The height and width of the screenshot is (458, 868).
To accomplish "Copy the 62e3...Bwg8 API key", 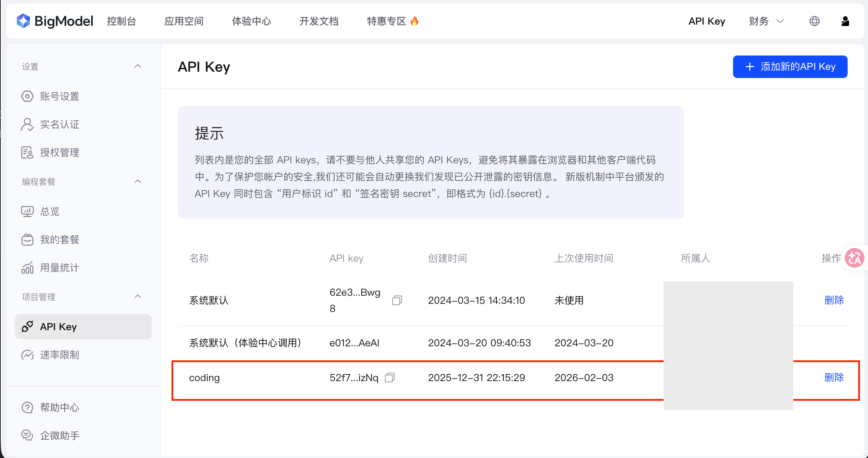I will coord(397,300).
